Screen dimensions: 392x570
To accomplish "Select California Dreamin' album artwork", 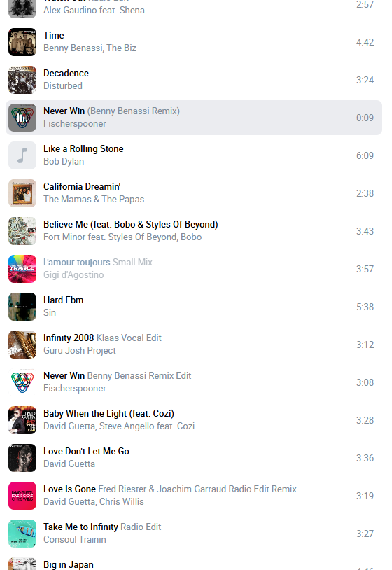I will (x=22, y=193).
